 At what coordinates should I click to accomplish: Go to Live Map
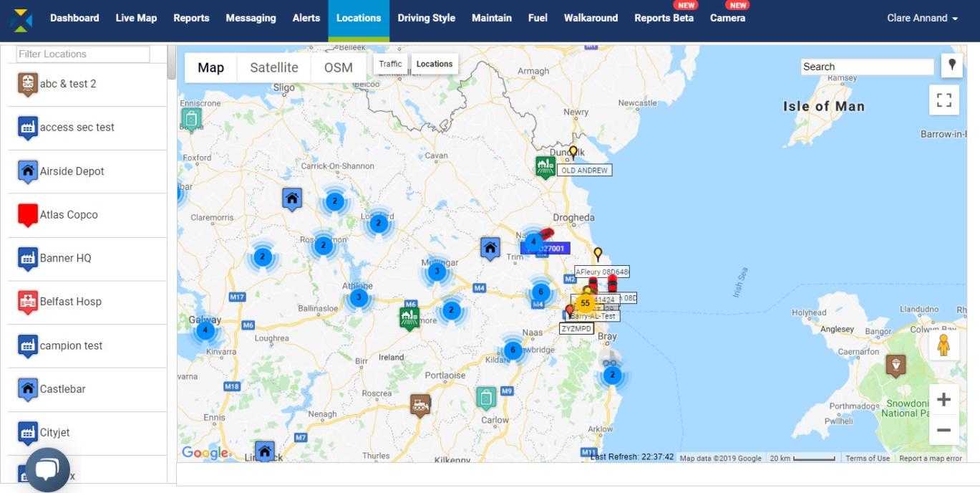coord(136,18)
